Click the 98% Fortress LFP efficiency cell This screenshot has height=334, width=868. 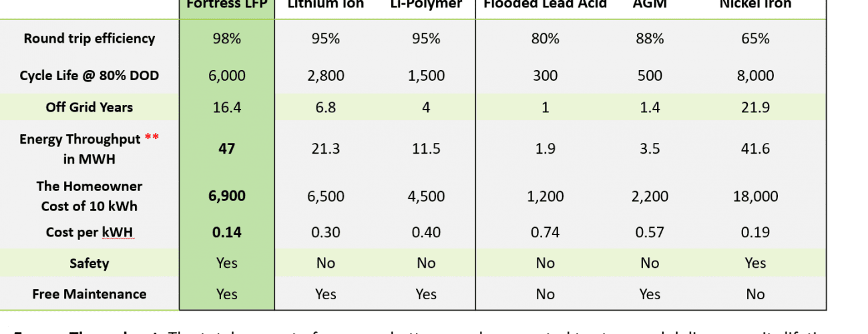(227, 39)
